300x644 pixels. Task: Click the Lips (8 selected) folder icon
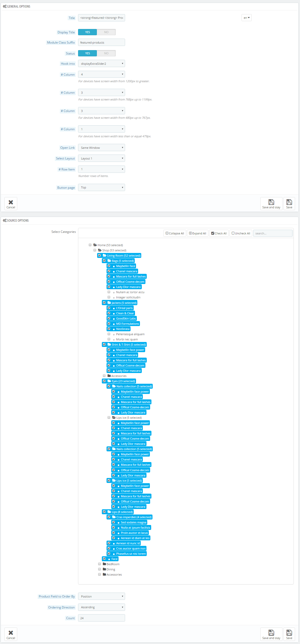(109, 512)
